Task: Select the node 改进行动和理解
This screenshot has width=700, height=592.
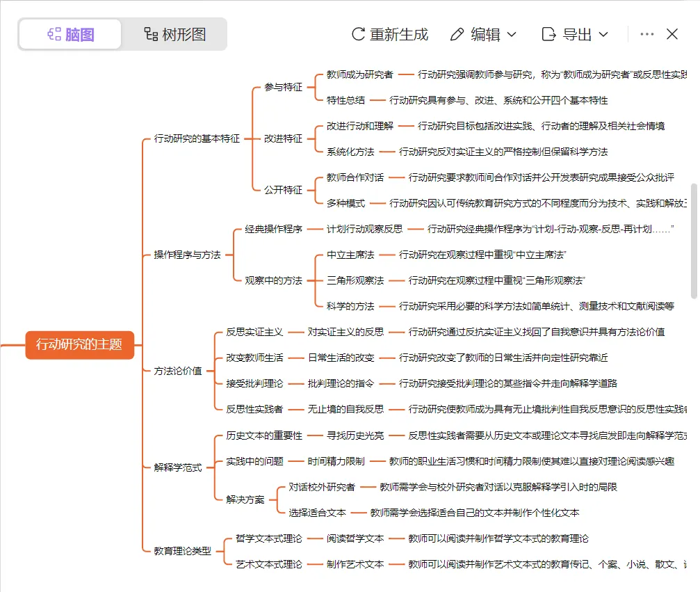Action: [360, 127]
